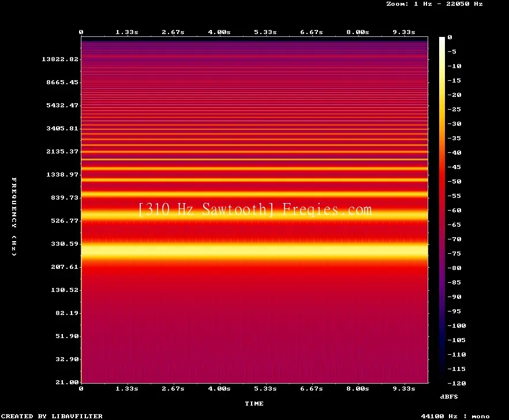Click the "44100 Hz : mono" status text

pos(455,417)
